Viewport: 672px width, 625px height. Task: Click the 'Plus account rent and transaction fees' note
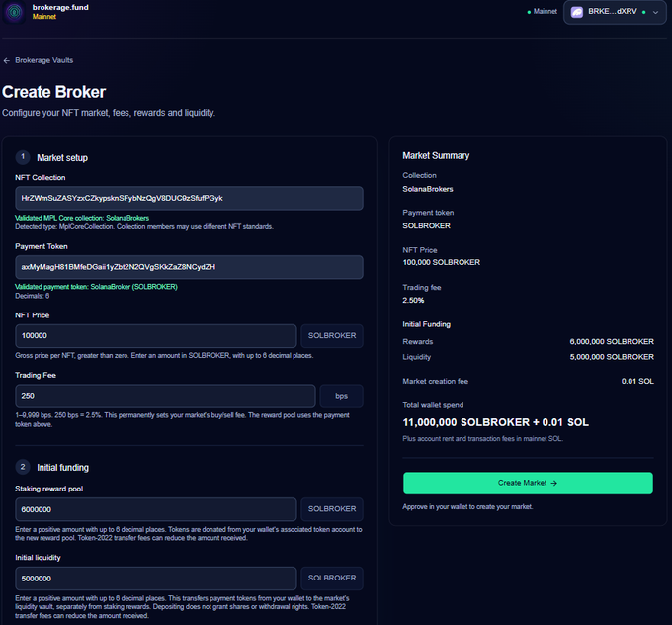[482, 439]
